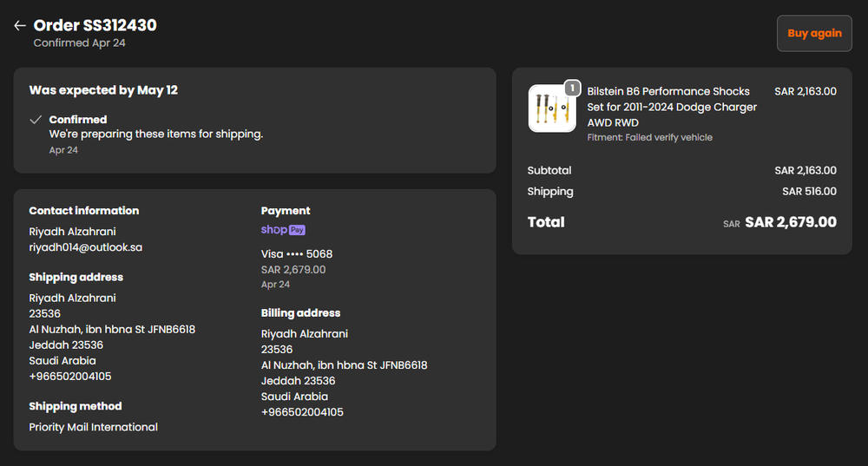Click Was expected by May 12 heading
The image size is (868, 466).
tap(103, 90)
